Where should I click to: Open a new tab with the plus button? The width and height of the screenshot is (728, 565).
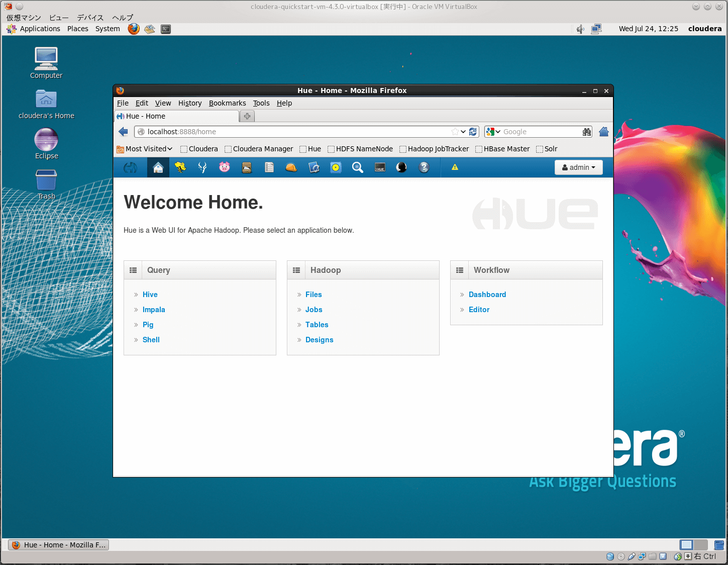[247, 116]
